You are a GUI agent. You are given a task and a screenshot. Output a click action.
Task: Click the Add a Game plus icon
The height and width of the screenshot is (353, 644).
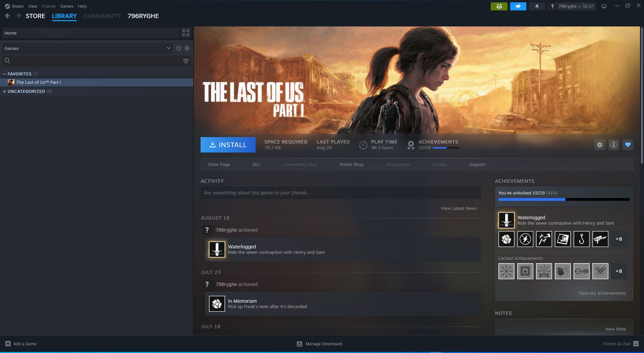pyautogui.click(x=8, y=343)
